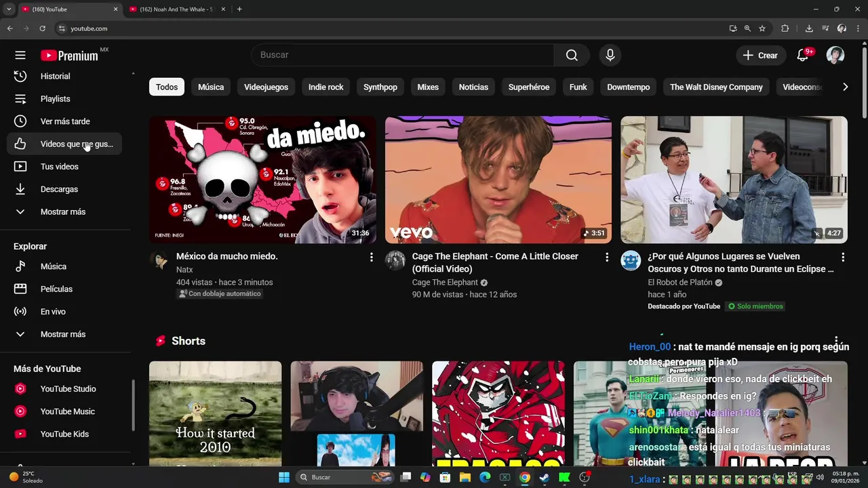Open options for México da mucho miedo
This screenshot has width=868, height=488.
point(371,258)
